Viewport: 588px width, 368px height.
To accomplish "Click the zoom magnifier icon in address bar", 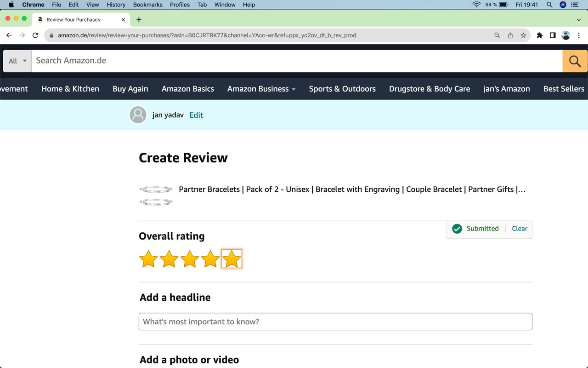I will point(497,35).
